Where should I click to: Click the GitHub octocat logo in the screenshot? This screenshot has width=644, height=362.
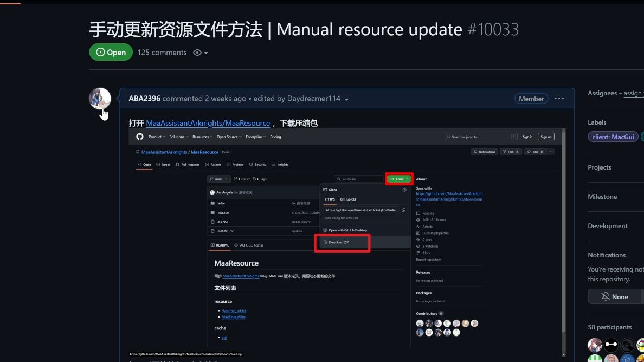(x=140, y=137)
